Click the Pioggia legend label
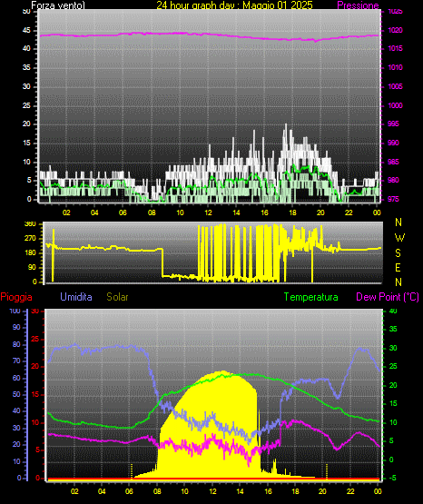The image size is (423, 504). point(16,297)
